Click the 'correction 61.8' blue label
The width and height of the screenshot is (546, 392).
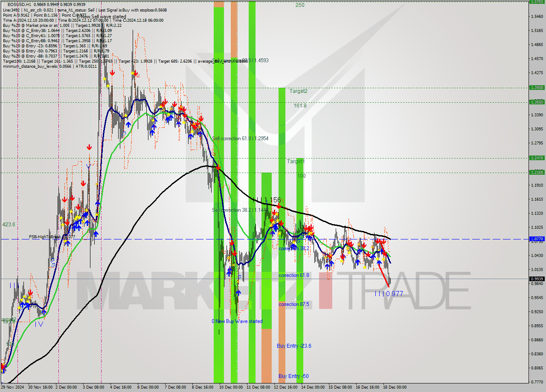(x=294, y=275)
